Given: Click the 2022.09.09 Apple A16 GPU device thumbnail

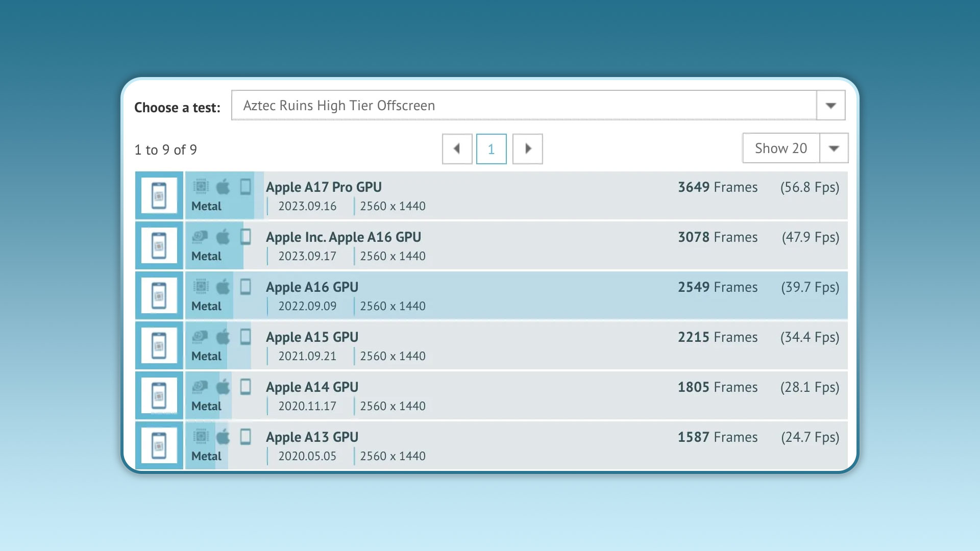Looking at the screenshot, I should coord(159,295).
